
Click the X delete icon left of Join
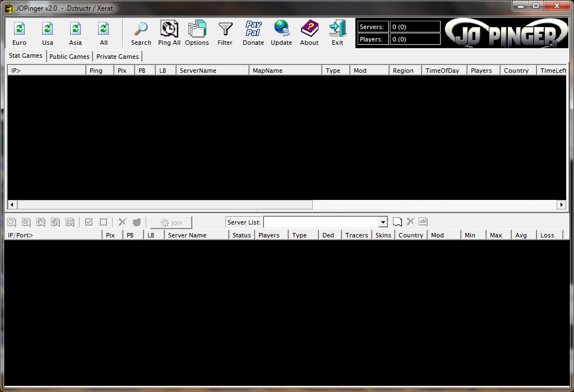122,222
